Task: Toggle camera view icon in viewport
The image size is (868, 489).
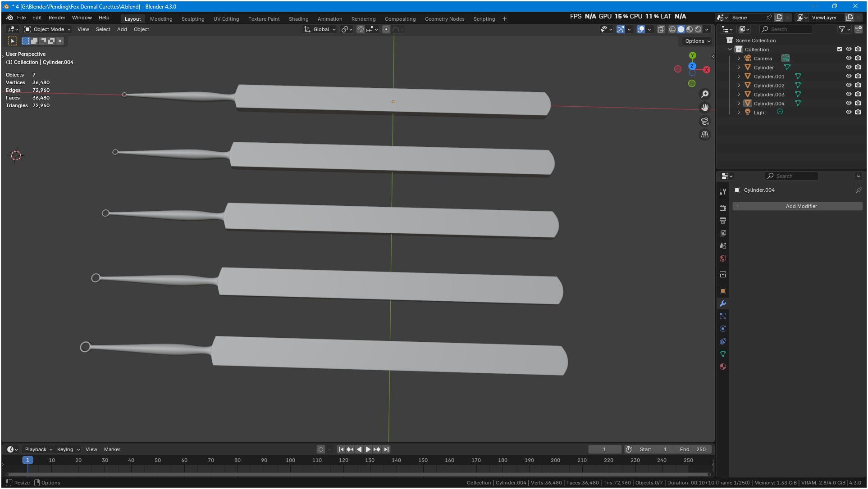Action: tap(705, 121)
